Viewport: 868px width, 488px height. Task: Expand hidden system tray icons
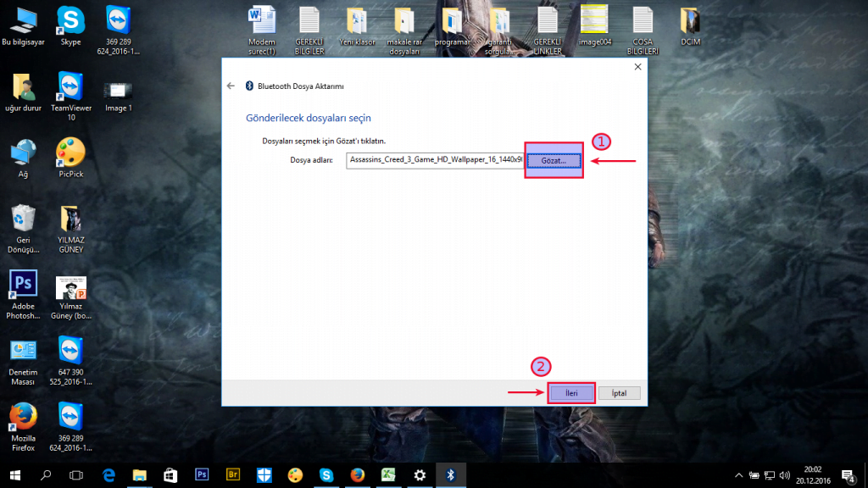[739, 474]
